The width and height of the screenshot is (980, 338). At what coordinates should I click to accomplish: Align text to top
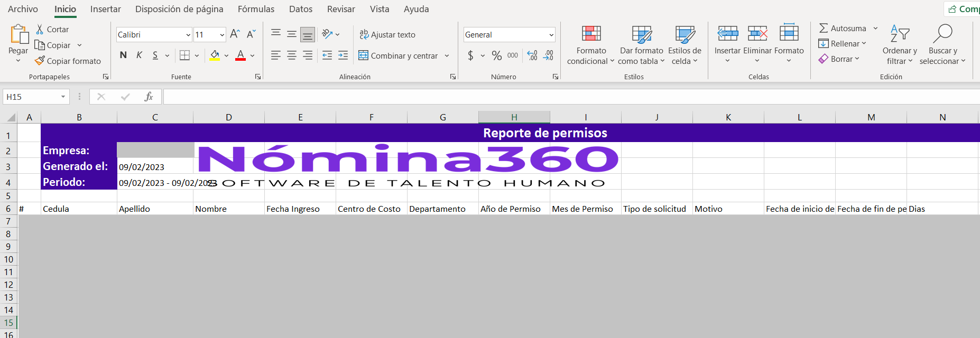point(276,34)
